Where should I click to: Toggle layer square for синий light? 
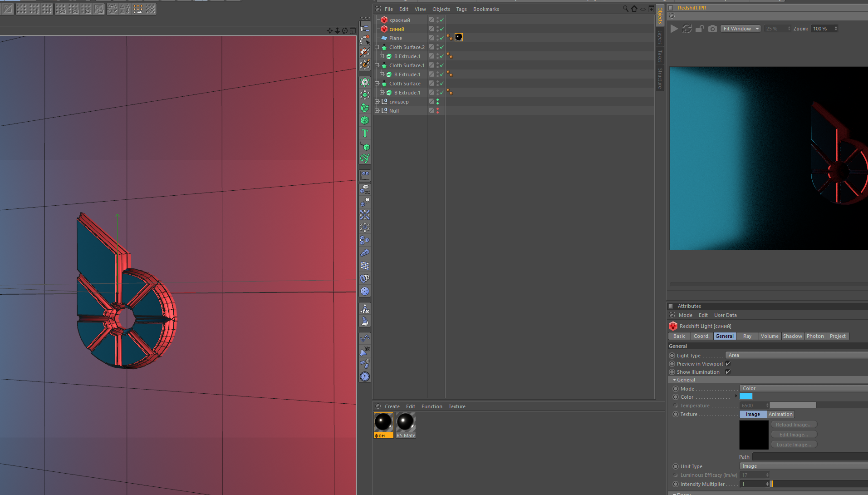(432, 29)
